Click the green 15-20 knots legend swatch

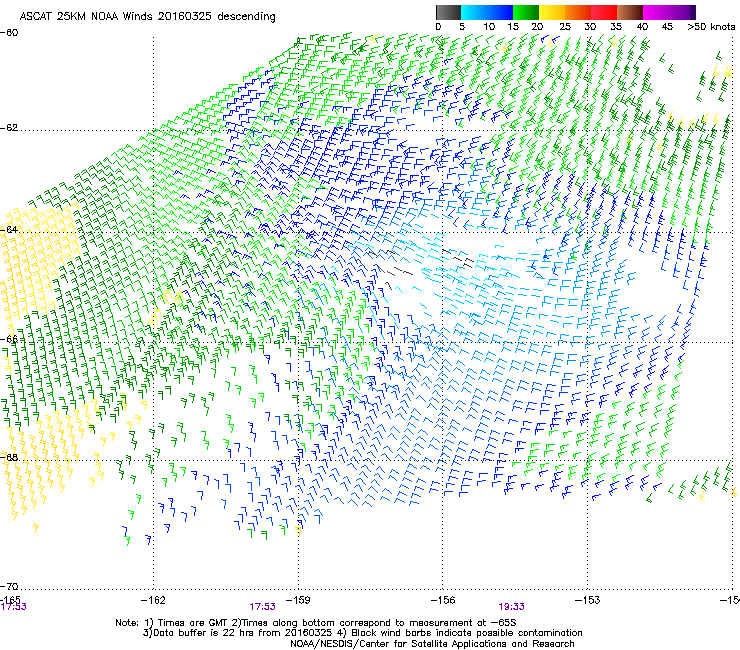click(x=526, y=12)
